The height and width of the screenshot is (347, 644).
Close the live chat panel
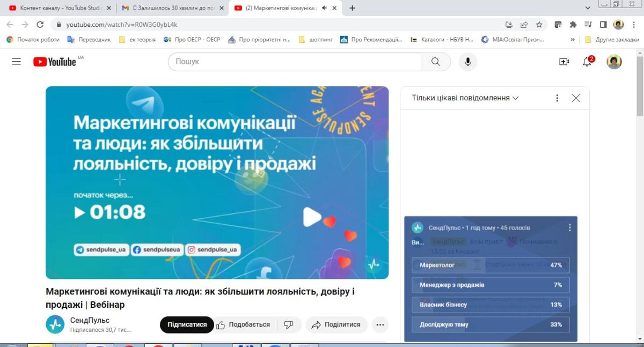click(576, 98)
